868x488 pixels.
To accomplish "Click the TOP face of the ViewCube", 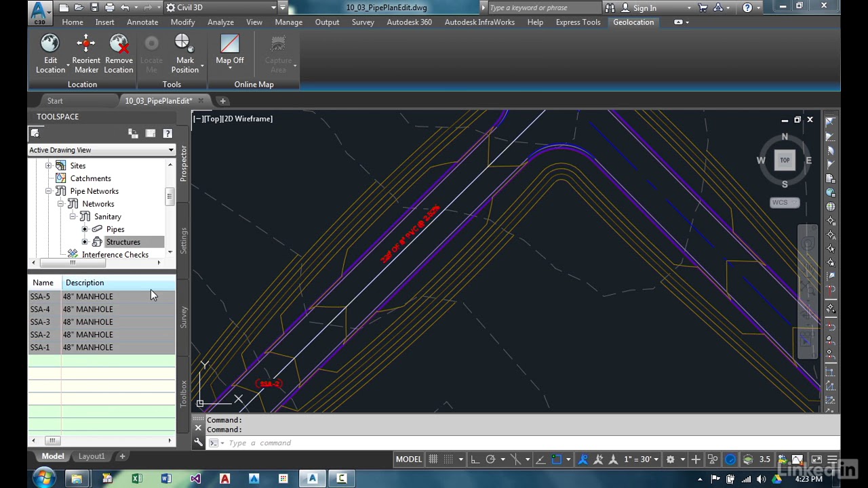I will [x=785, y=161].
